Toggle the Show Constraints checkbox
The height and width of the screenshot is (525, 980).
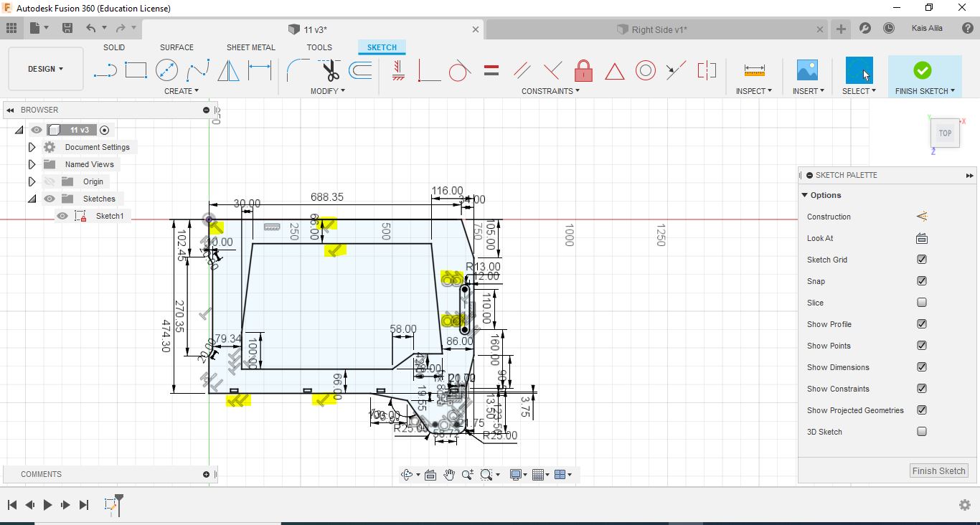[922, 389]
